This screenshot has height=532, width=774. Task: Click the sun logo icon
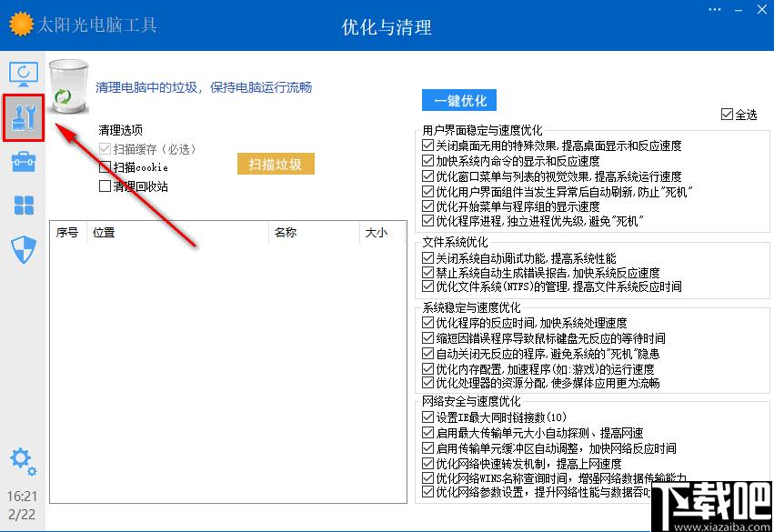(21, 24)
